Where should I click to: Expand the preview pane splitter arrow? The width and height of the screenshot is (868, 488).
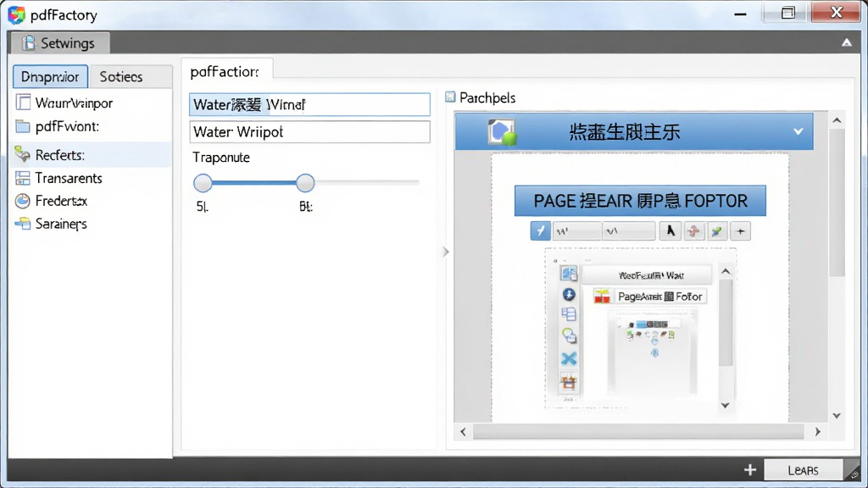[446, 252]
